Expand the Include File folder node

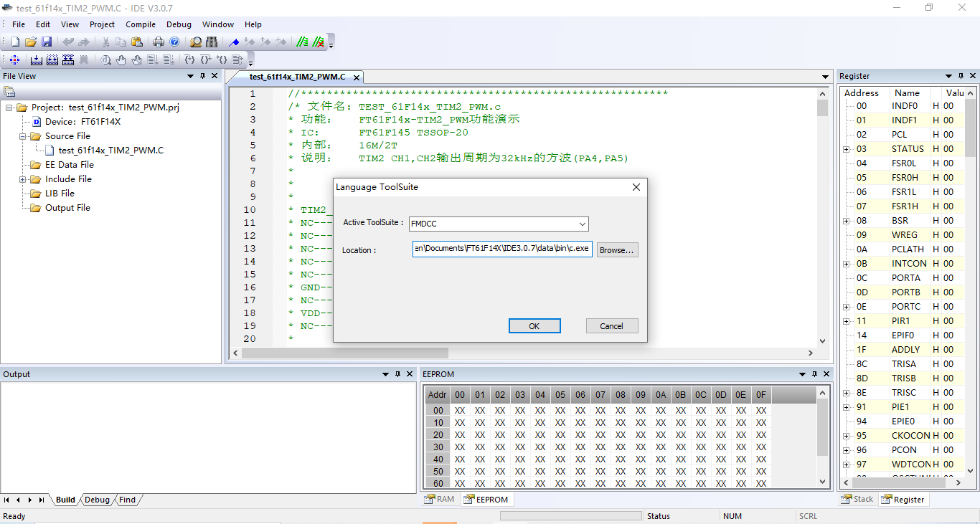click(x=23, y=179)
